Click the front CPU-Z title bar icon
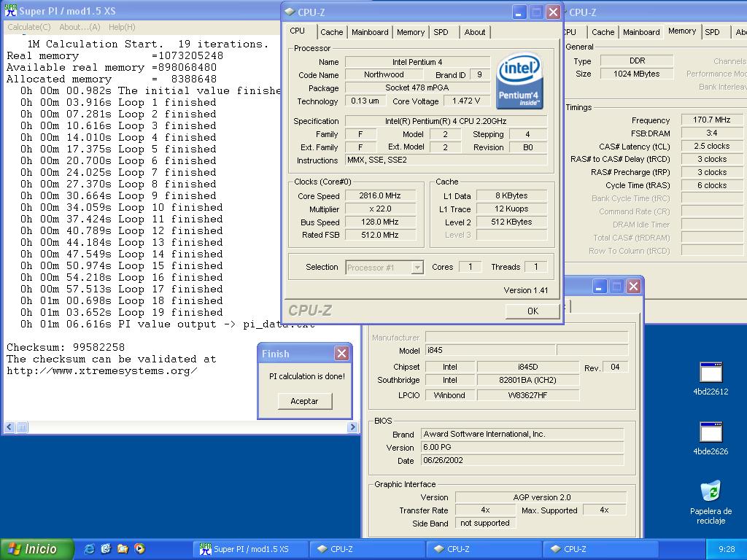Viewport: 747px width, 560px height. tap(289, 12)
